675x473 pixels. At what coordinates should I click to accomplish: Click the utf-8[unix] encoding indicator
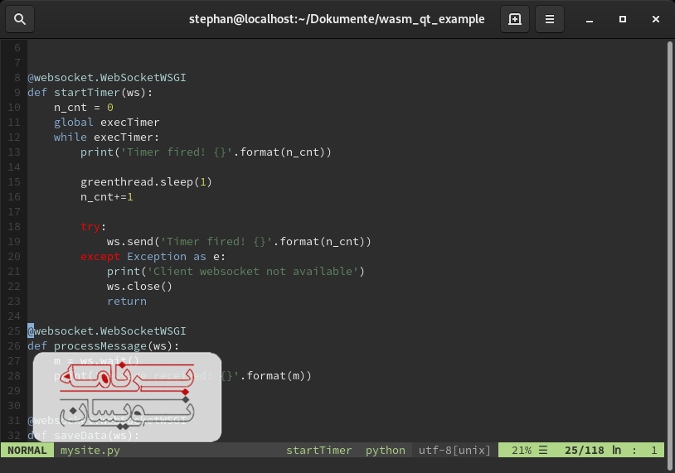coord(454,450)
